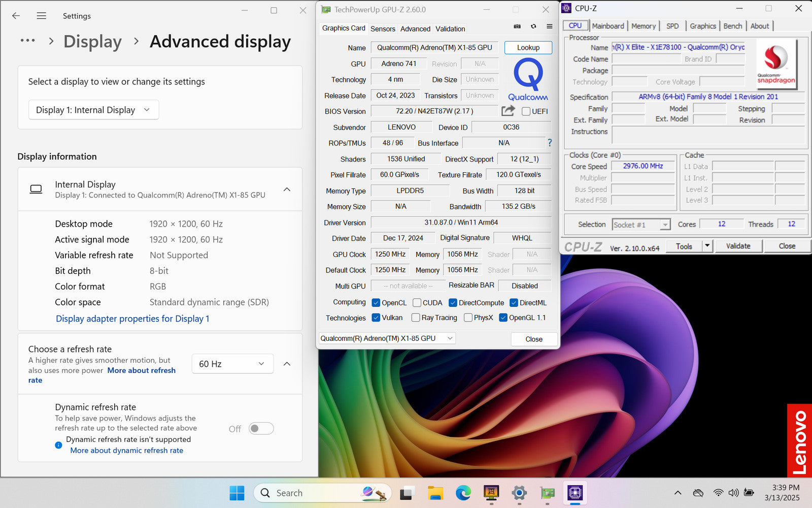Open the Bench tab in CPU-Z
Image resolution: width=812 pixels, height=508 pixels.
click(x=733, y=26)
